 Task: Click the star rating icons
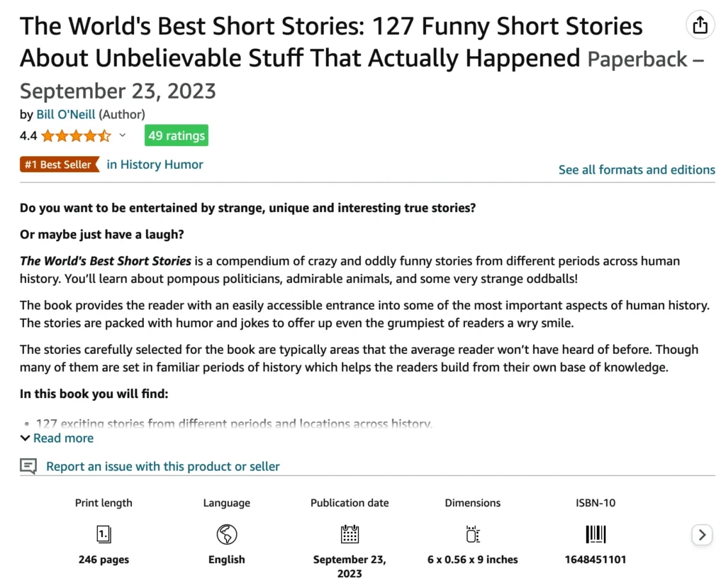(x=77, y=135)
